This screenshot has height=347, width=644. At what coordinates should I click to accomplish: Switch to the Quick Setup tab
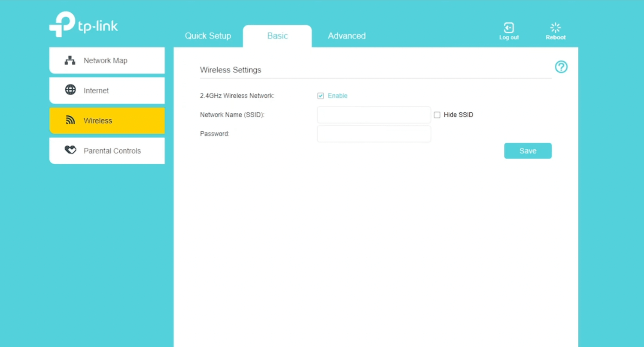pyautogui.click(x=208, y=36)
